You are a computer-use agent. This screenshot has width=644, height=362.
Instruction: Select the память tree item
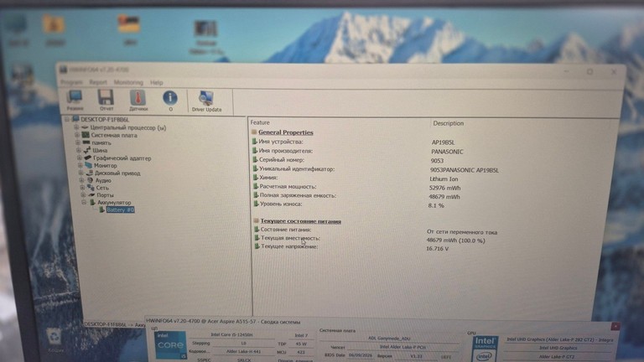pos(101,142)
